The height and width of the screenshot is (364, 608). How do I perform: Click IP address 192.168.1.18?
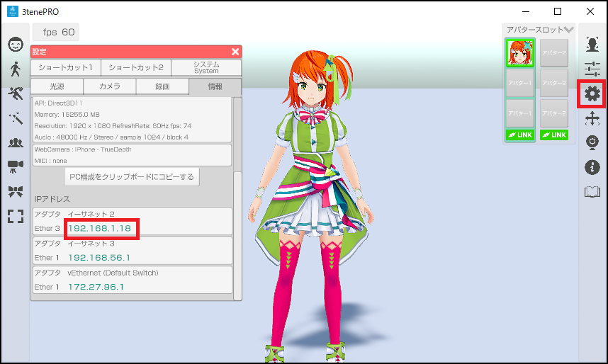(100, 228)
